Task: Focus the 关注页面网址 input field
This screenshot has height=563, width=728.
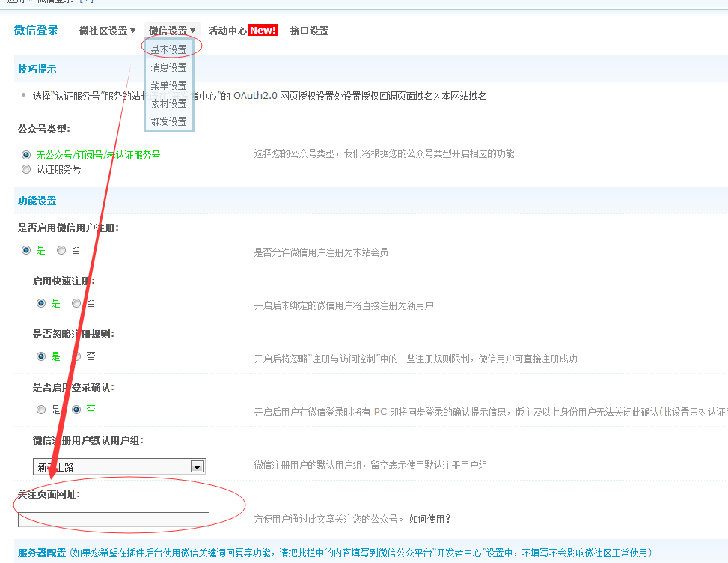Action: pyautogui.click(x=113, y=520)
